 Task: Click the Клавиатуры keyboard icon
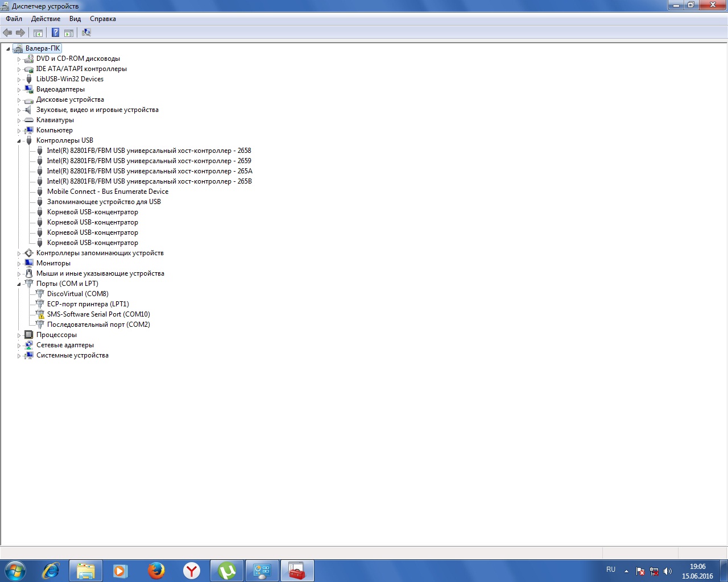point(29,120)
